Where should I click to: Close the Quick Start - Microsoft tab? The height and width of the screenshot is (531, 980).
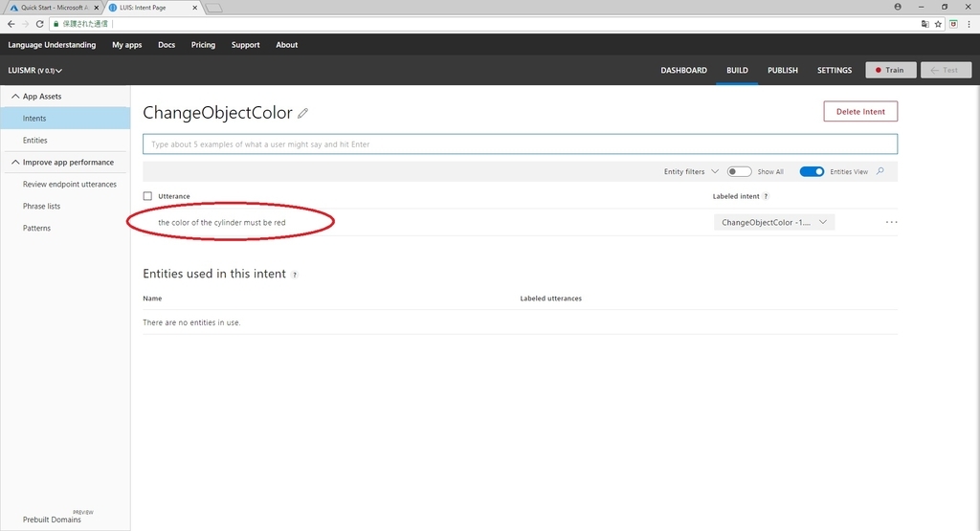tap(97, 8)
